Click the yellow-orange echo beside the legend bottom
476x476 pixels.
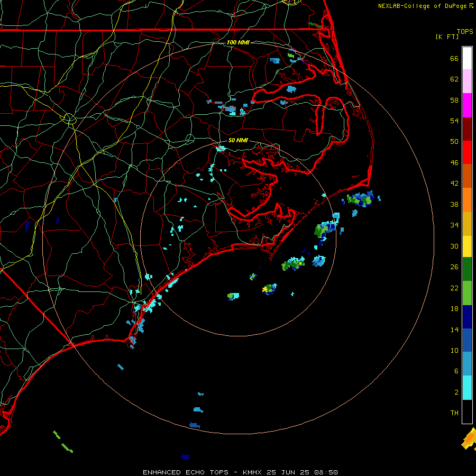469,438
